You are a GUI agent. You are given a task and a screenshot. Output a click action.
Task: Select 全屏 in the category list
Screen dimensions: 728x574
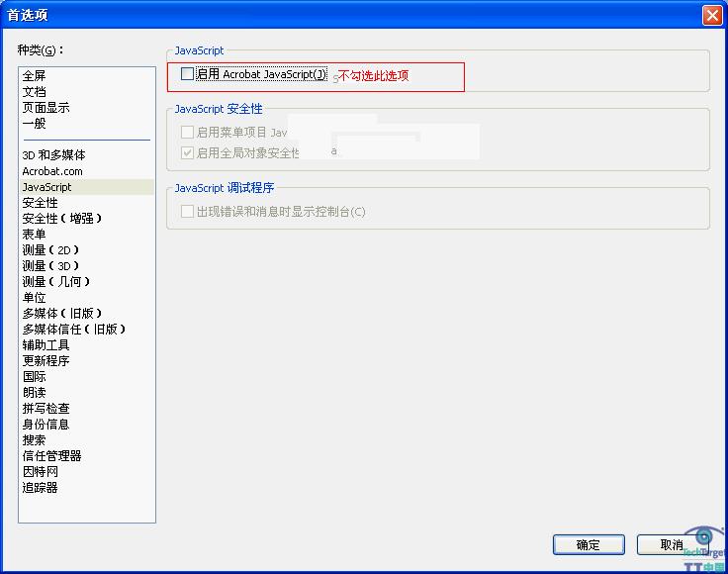tap(35, 76)
